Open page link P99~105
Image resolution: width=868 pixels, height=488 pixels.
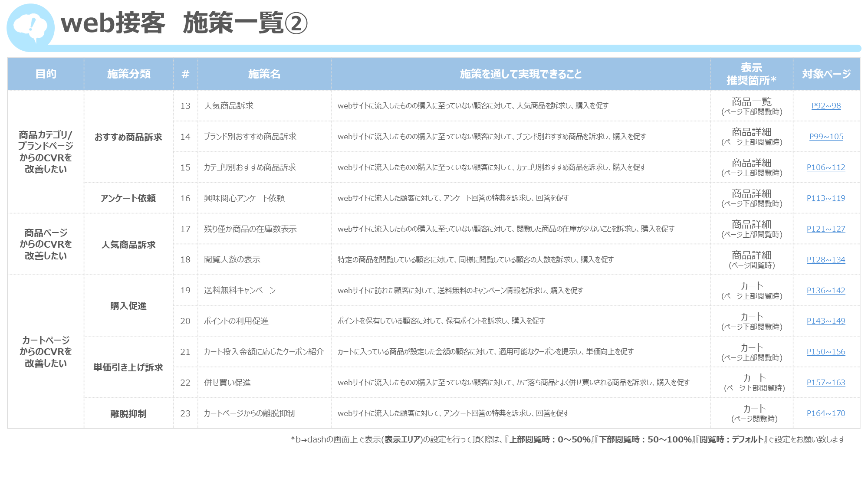(826, 137)
